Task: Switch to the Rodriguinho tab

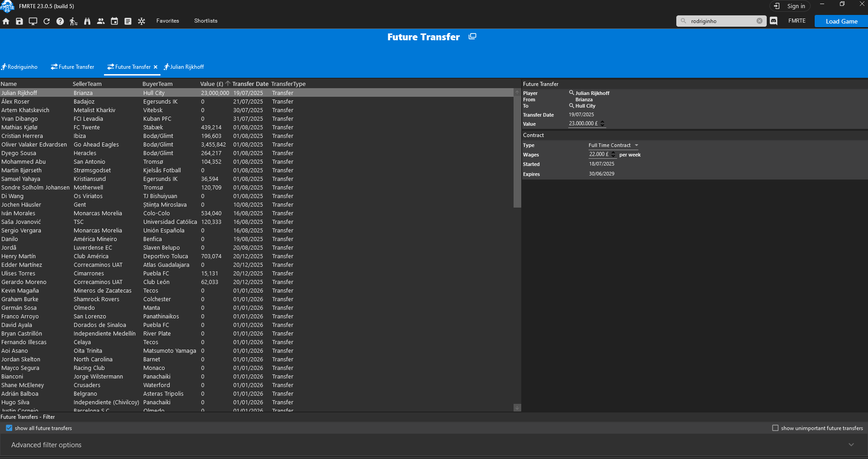Action: (x=20, y=67)
